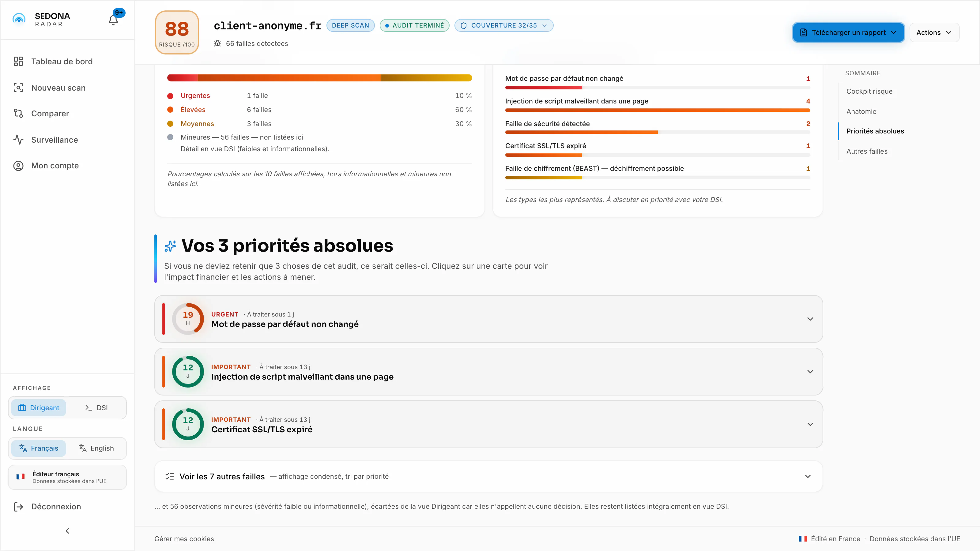The width and height of the screenshot is (980, 551).
Task: Jump to Anatomie in sommaire
Action: pos(861,111)
